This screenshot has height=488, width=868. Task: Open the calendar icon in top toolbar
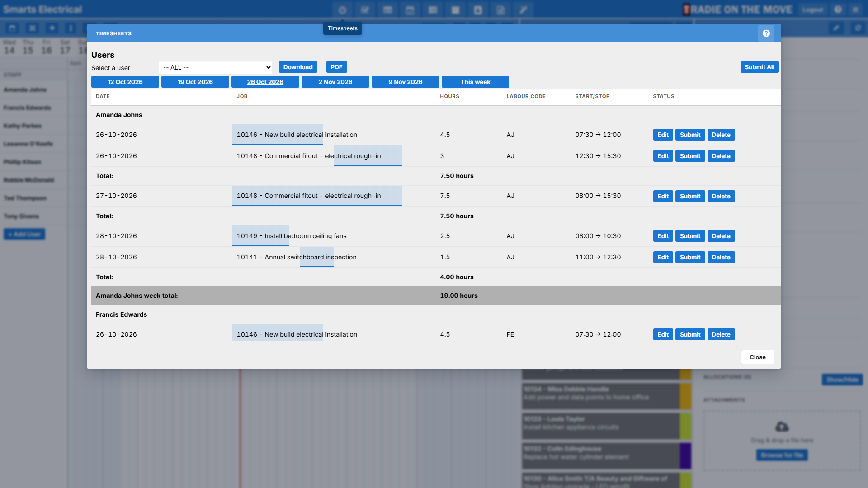tap(410, 10)
